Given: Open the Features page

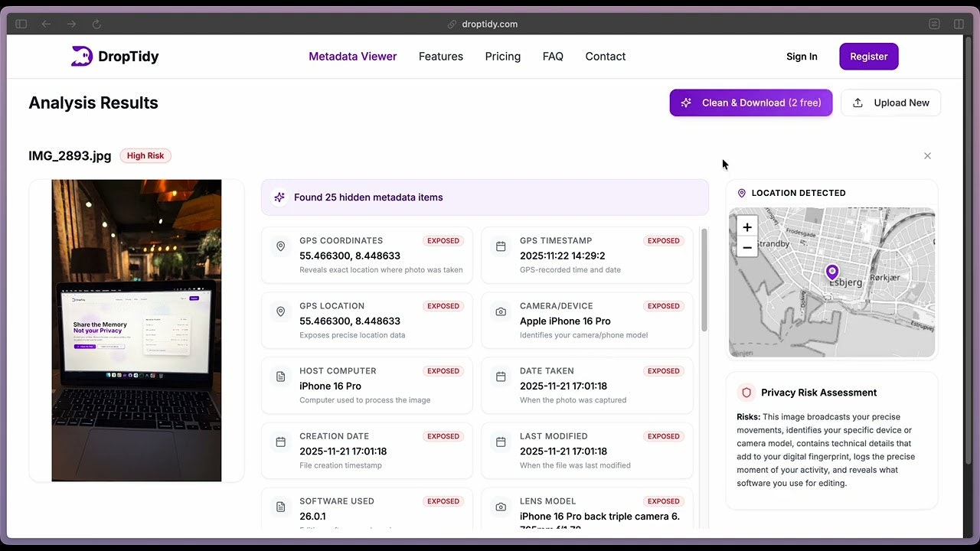Looking at the screenshot, I should (x=440, y=56).
